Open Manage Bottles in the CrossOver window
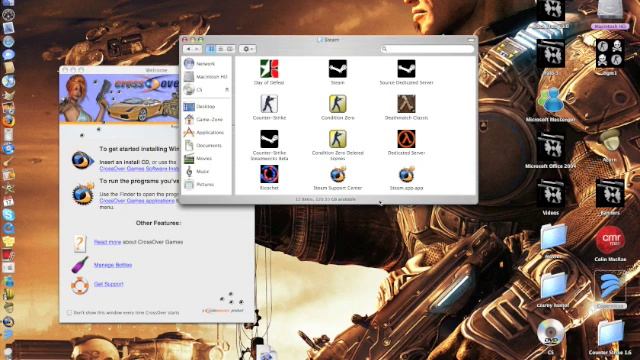 point(113,265)
